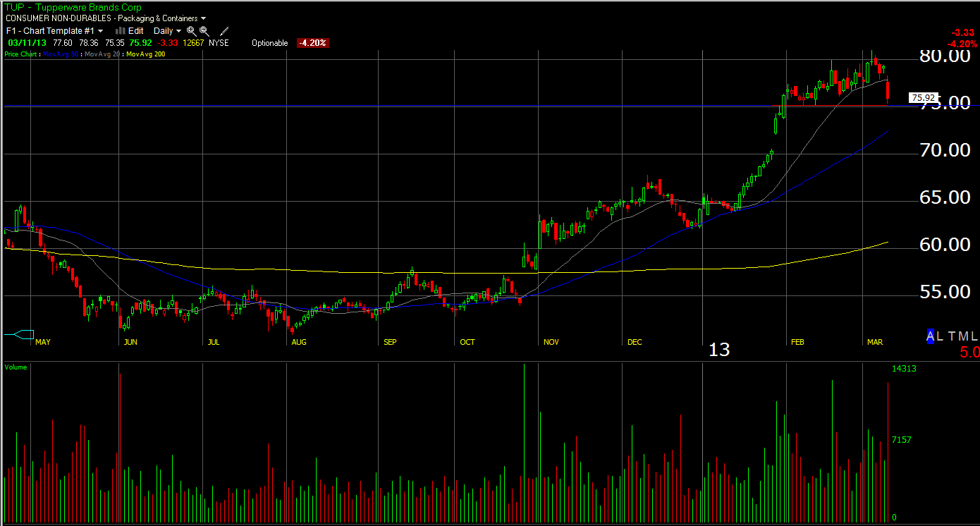980x526 pixels.
Task: Click the 70.00 price axis label
Action: (945, 150)
